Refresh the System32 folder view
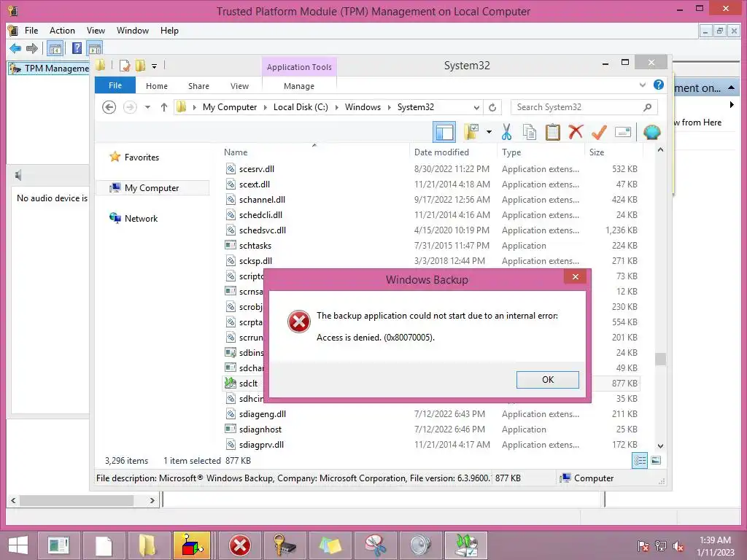 [x=492, y=107]
